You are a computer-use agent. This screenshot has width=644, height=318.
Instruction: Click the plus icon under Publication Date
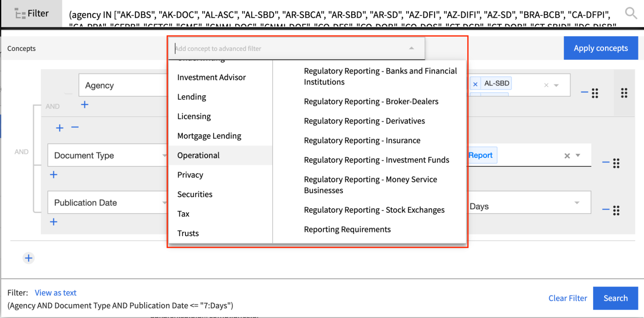point(53,222)
